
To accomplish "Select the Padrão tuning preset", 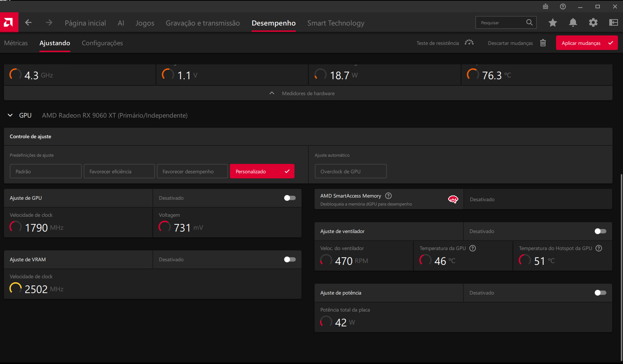I will 46,171.
